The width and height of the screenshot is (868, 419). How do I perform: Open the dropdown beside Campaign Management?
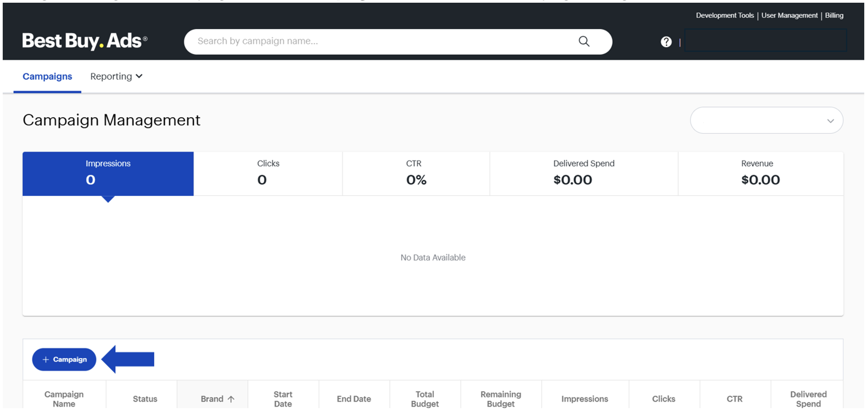pos(766,121)
